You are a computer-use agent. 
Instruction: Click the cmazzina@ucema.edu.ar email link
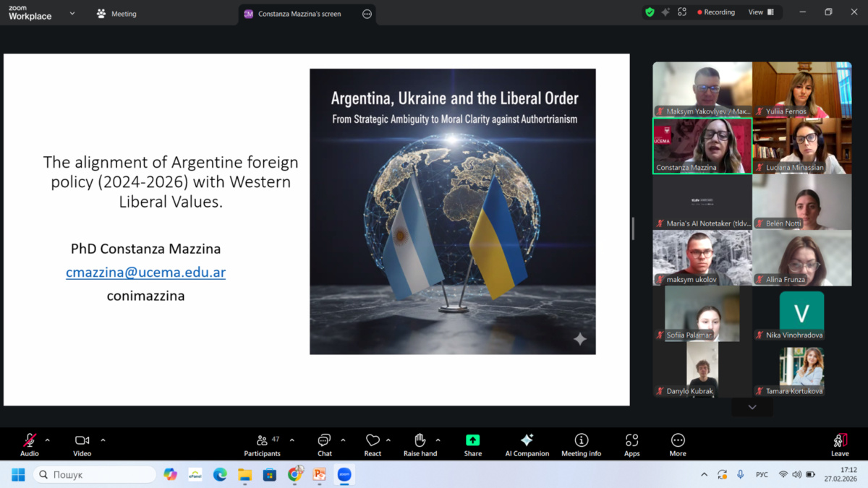145,273
